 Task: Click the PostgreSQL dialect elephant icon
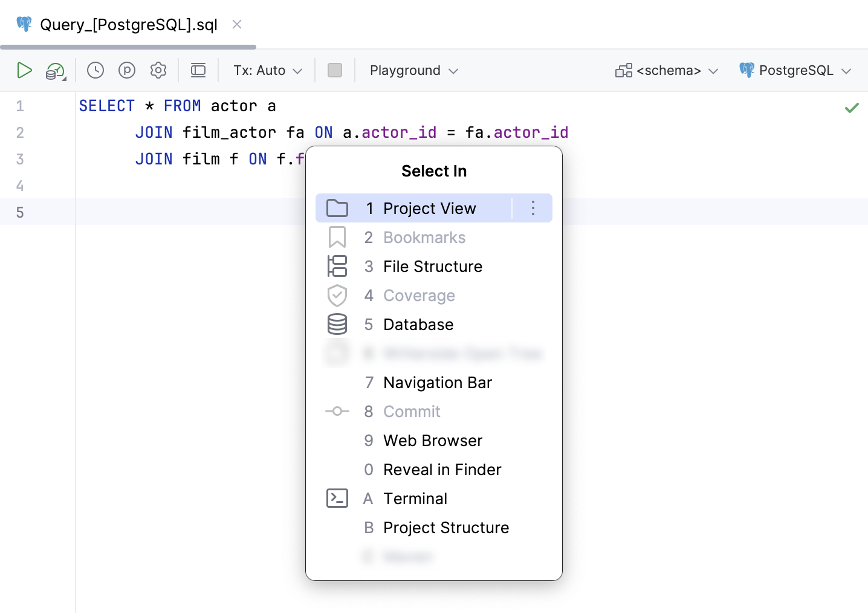(x=747, y=70)
